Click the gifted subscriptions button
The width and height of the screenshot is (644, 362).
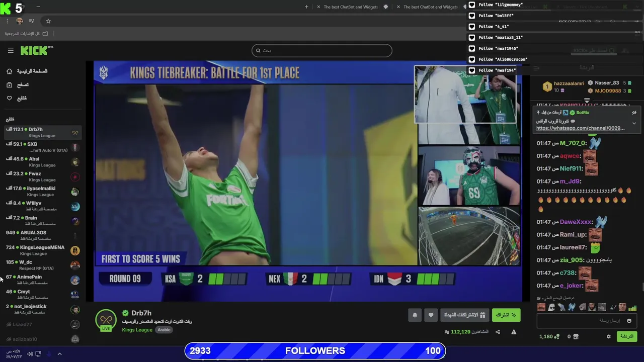(x=465, y=315)
